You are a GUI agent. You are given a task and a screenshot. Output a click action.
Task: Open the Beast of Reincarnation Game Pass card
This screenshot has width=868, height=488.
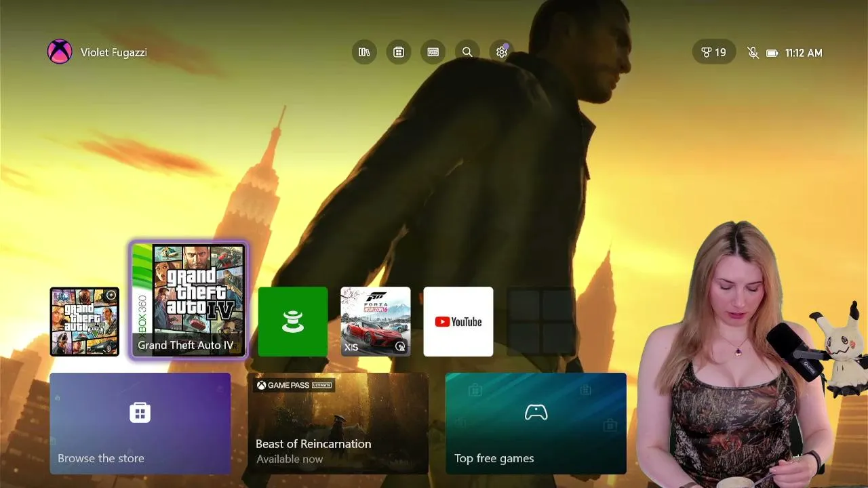tap(338, 423)
